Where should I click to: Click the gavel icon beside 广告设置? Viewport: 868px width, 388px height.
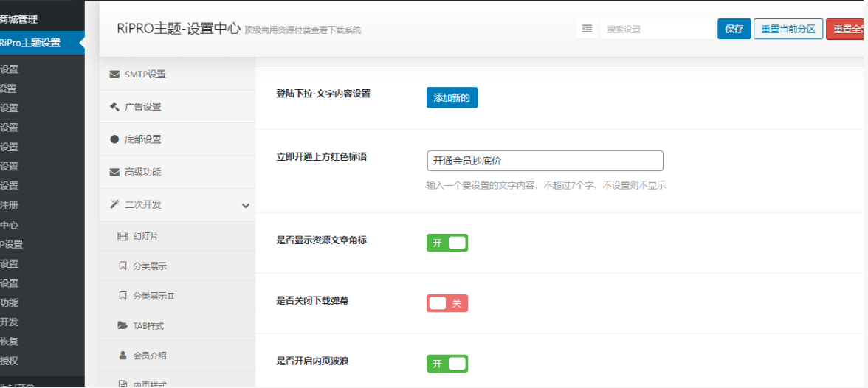pyautogui.click(x=114, y=107)
